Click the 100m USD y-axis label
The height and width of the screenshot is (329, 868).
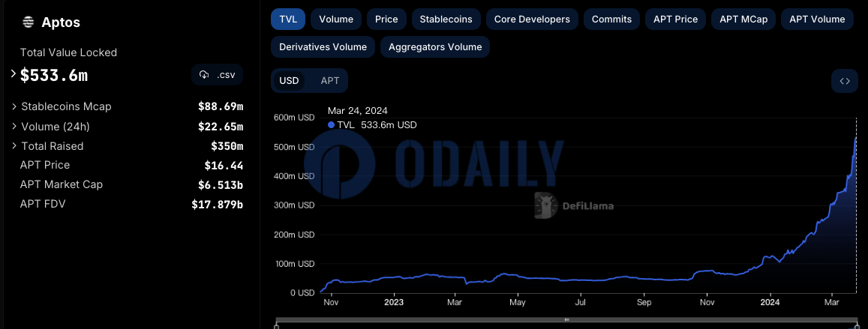[295, 264]
